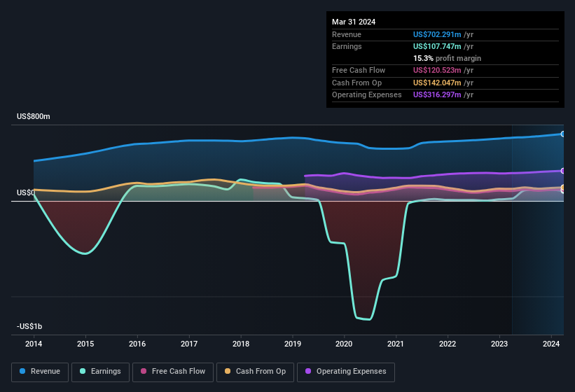Click the 2021 x-axis label
This screenshot has height=392, width=575.
tap(396, 344)
